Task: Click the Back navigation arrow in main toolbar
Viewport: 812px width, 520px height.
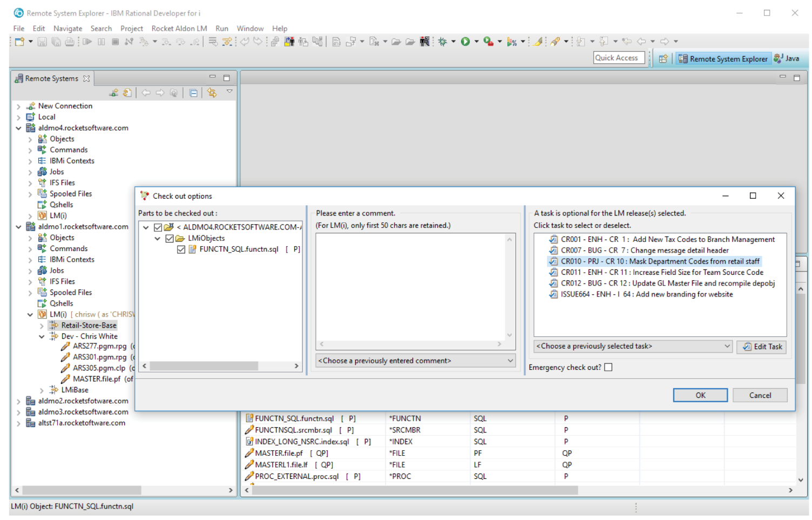Action: (x=641, y=42)
